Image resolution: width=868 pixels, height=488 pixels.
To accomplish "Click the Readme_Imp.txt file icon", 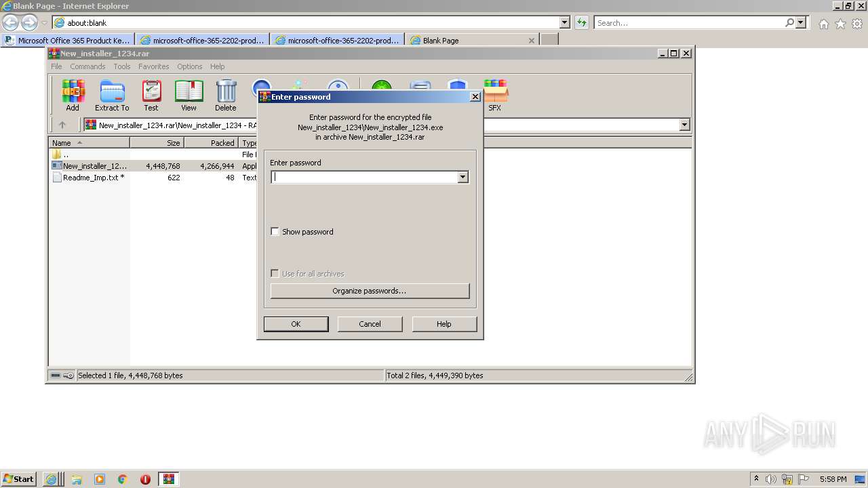I will [57, 178].
